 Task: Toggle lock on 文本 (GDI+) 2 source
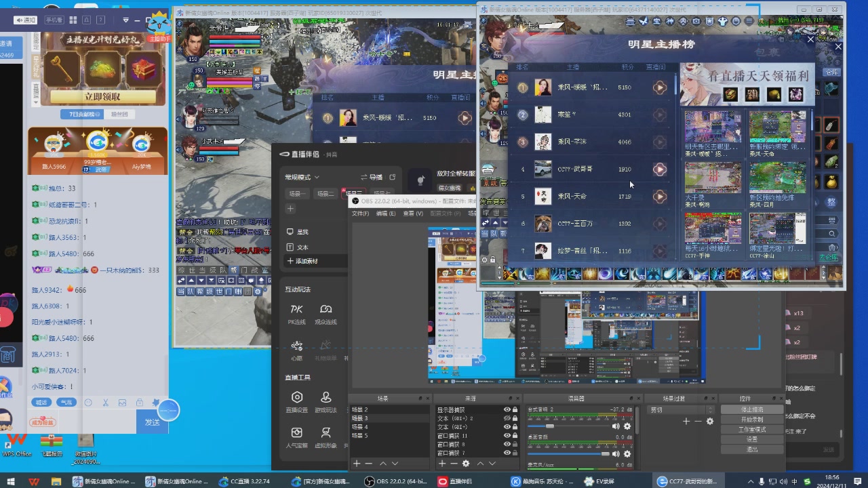(515, 419)
